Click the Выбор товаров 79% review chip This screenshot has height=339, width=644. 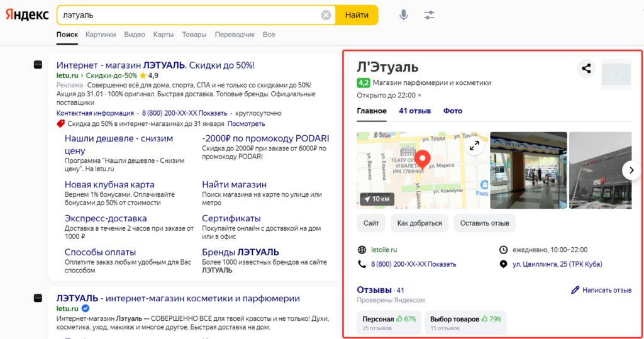465,323
